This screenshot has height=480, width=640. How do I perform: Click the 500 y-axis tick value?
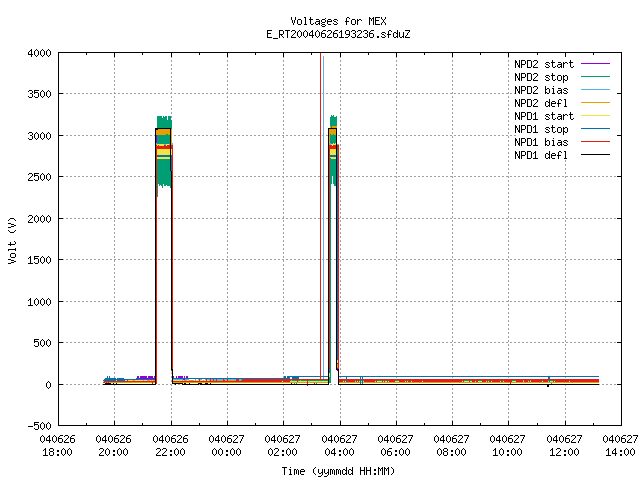42,343
